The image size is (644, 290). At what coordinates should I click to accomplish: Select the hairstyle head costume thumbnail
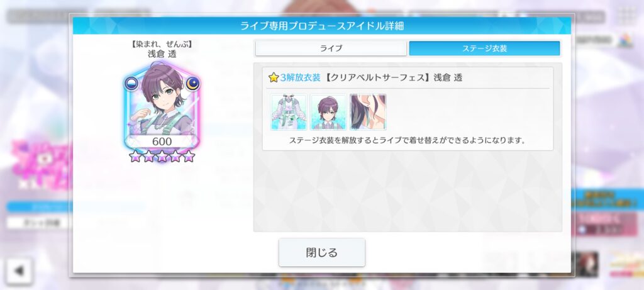pyautogui.click(x=328, y=112)
